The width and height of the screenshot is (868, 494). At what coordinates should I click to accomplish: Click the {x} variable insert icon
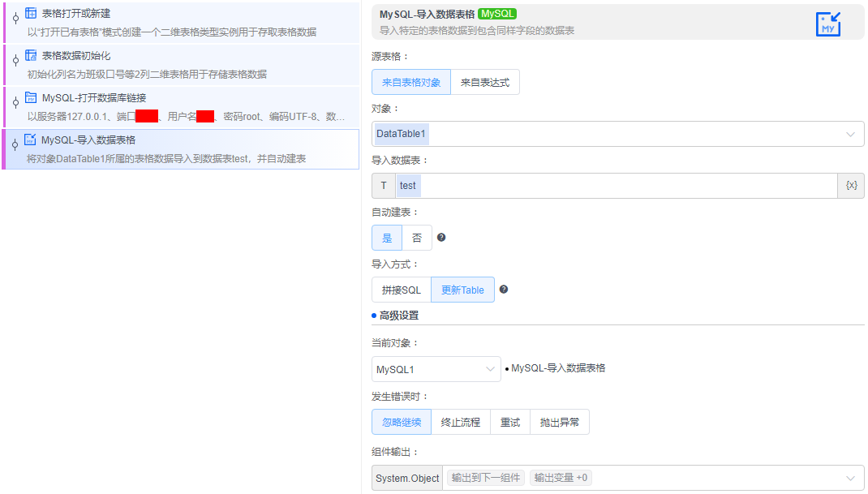click(x=851, y=185)
